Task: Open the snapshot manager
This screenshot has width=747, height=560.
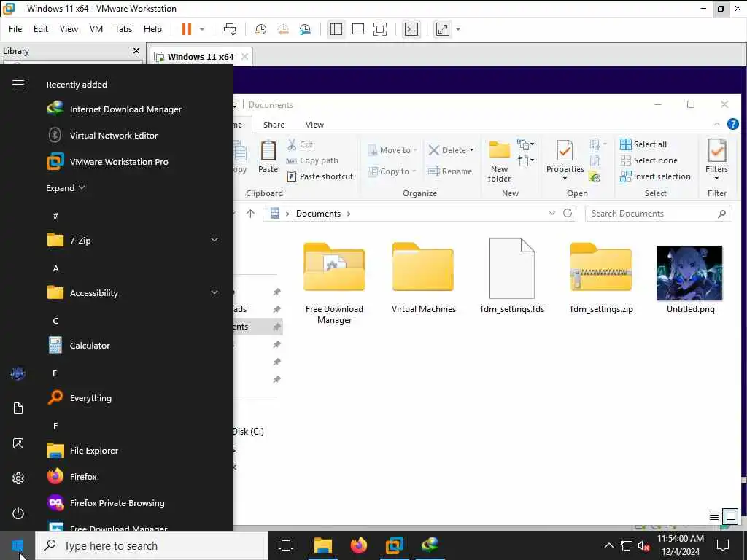Action: coord(305,29)
